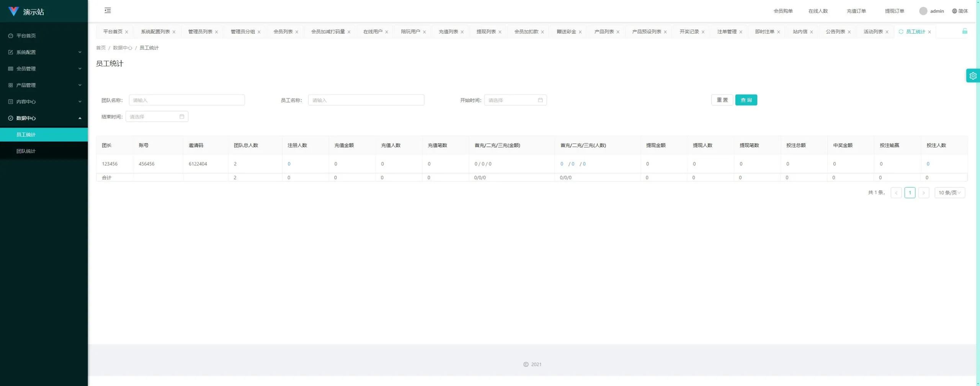
Task: Open 充值订单 in the top header
Action: pos(856,11)
